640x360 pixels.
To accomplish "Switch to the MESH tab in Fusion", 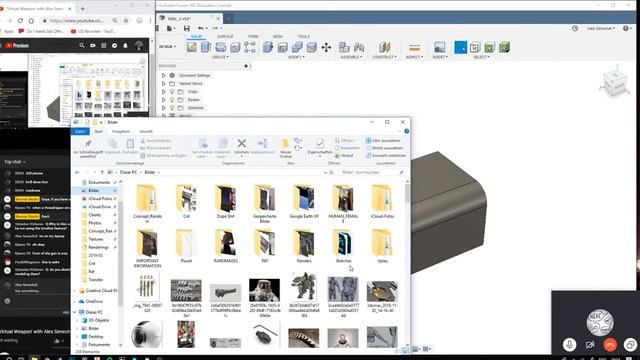I will pos(278,36).
